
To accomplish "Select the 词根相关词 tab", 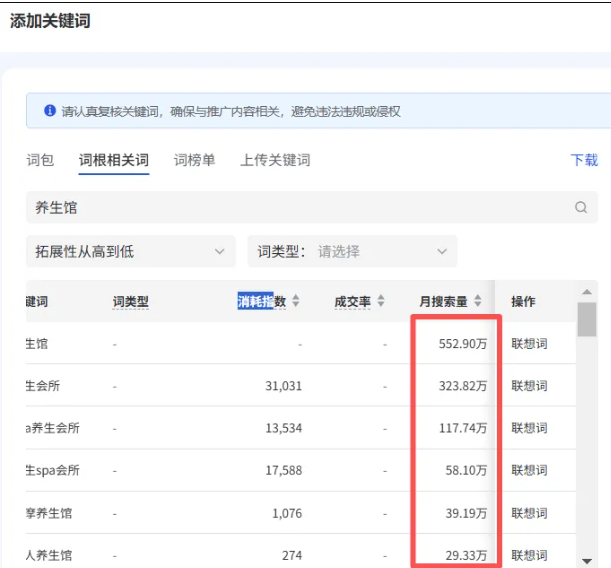I will (114, 160).
